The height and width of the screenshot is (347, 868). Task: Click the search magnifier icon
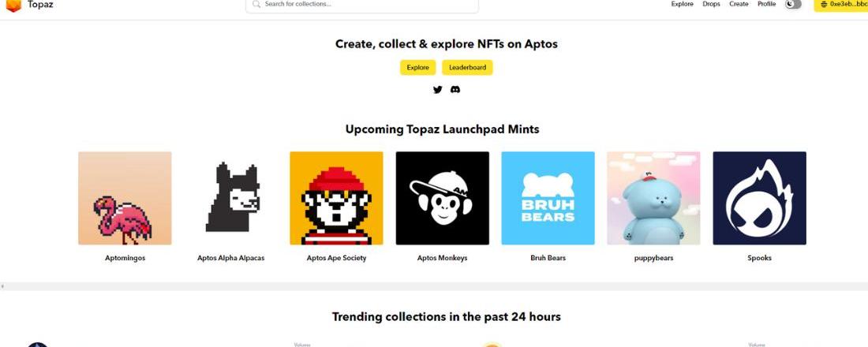pyautogui.click(x=256, y=4)
